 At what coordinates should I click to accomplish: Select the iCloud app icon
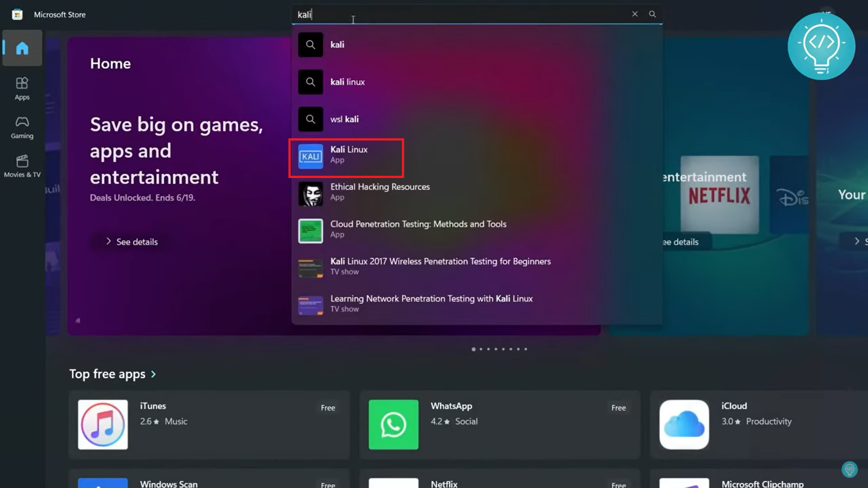click(x=684, y=424)
